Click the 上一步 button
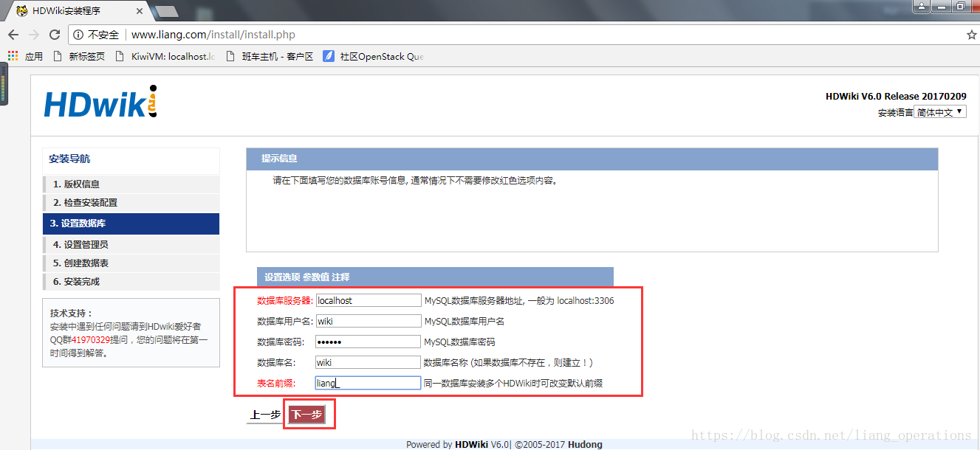The height and width of the screenshot is (450, 980). point(265,415)
